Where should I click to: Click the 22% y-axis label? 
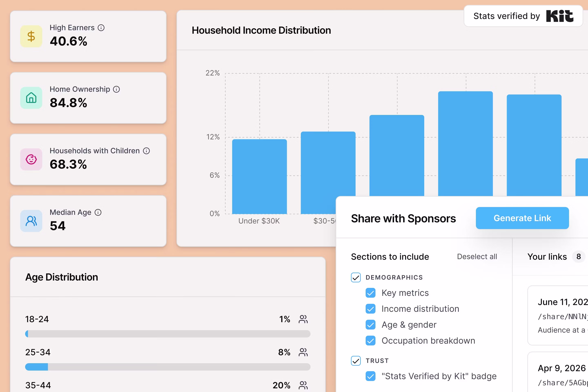click(x=213, y=73)
